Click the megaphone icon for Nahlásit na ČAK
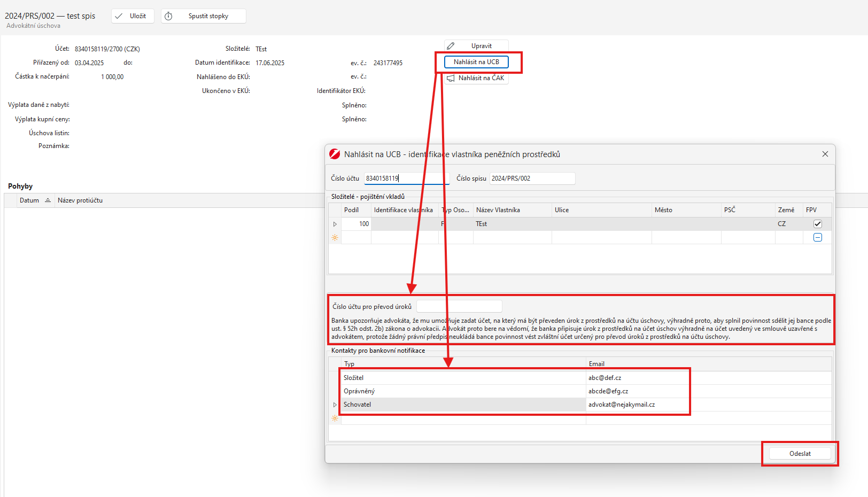Screen dimensions: 868x497 [x=451, y=78]
